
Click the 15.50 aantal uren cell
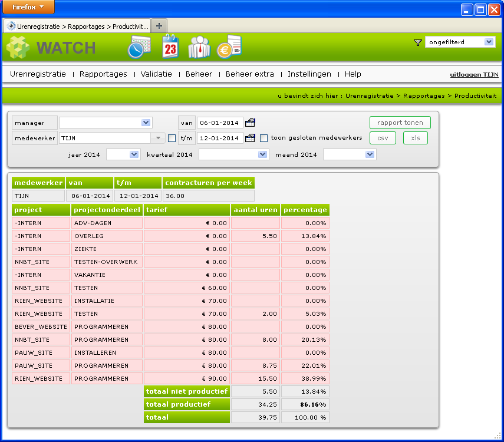255,379
